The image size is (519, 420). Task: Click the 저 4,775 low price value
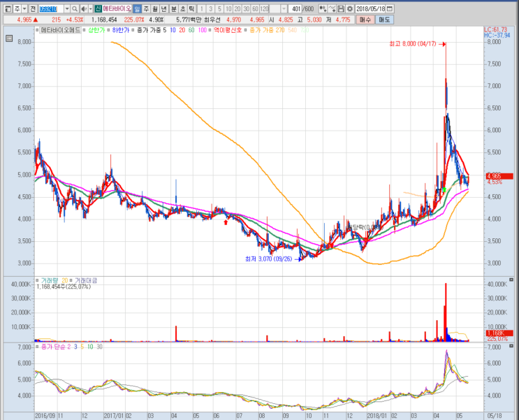(x=342, y=20)
